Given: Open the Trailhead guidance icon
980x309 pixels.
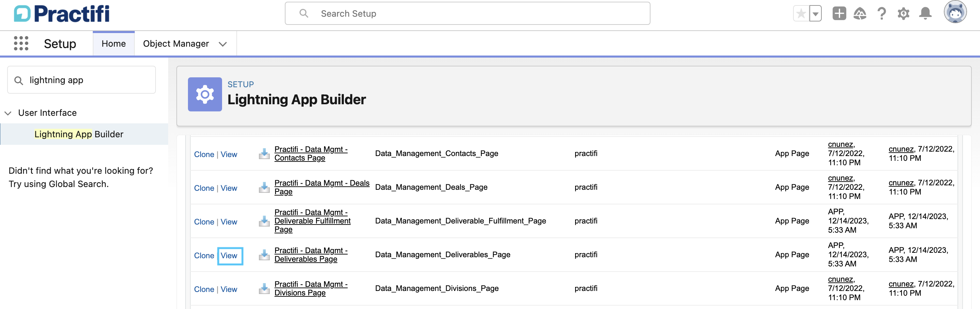Looking at the screenshot, I should pos(860,14).
